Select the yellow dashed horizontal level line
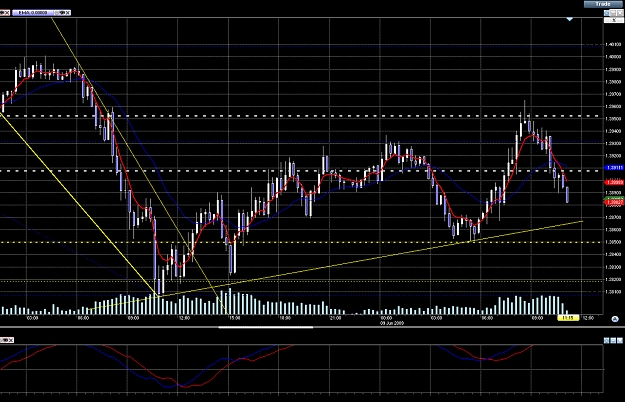The image size is (625, 402). pyautogui.click(x=299, y=242)
